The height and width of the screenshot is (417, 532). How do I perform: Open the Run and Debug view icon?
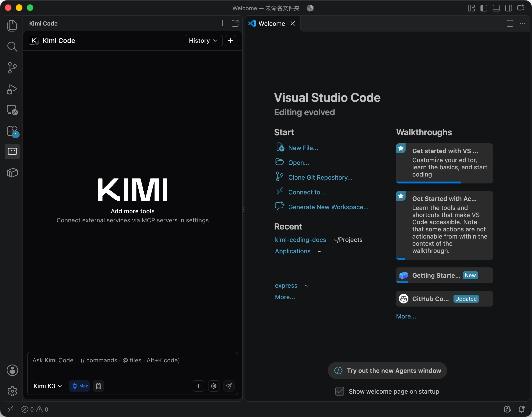[12, 89]
